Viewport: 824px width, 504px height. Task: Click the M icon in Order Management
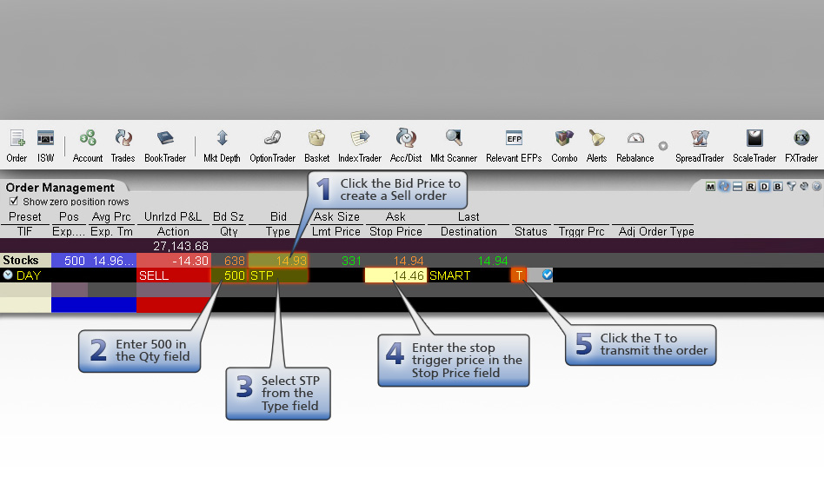710,187
